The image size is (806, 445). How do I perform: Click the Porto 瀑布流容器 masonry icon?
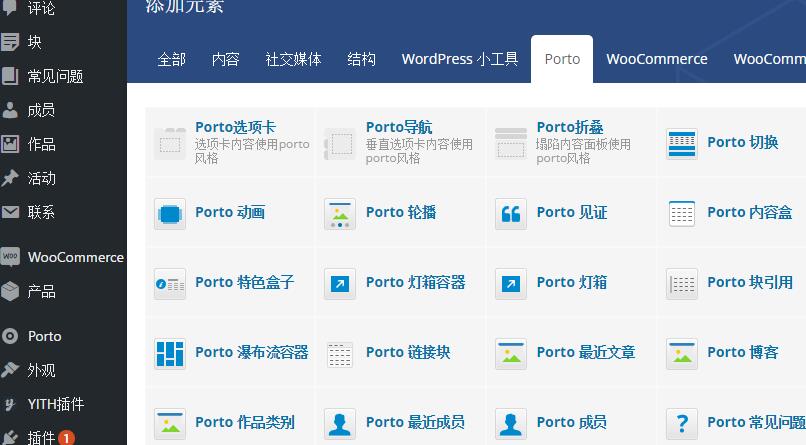tap(170, 354)
